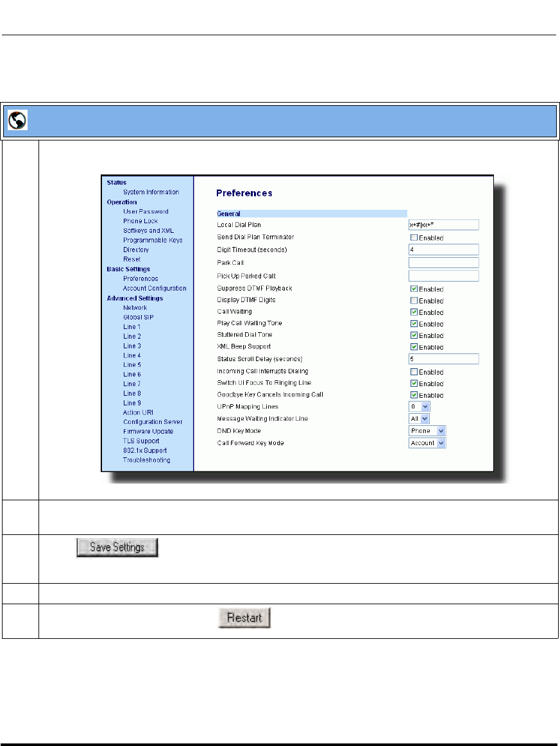The width and height of the screenshot is (560, 746).
Task: Open Call Forward Key Mode dropdown
Action: [x=427, y=443]
